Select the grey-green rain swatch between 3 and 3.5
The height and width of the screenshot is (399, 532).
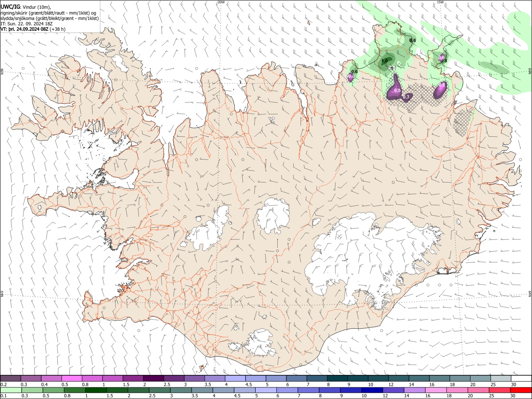point(180,390)
